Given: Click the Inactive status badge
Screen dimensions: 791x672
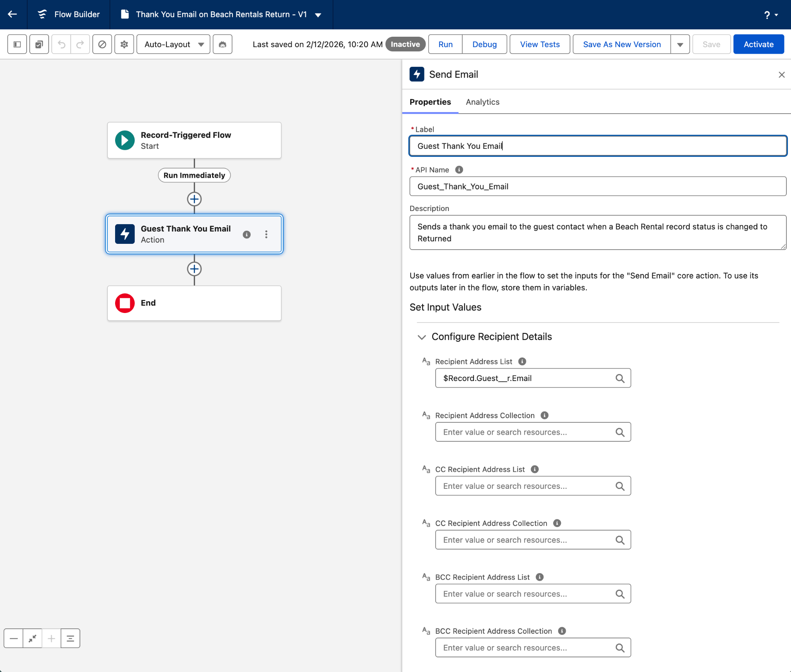Looking at the screenshot, I should coord(405,44).
